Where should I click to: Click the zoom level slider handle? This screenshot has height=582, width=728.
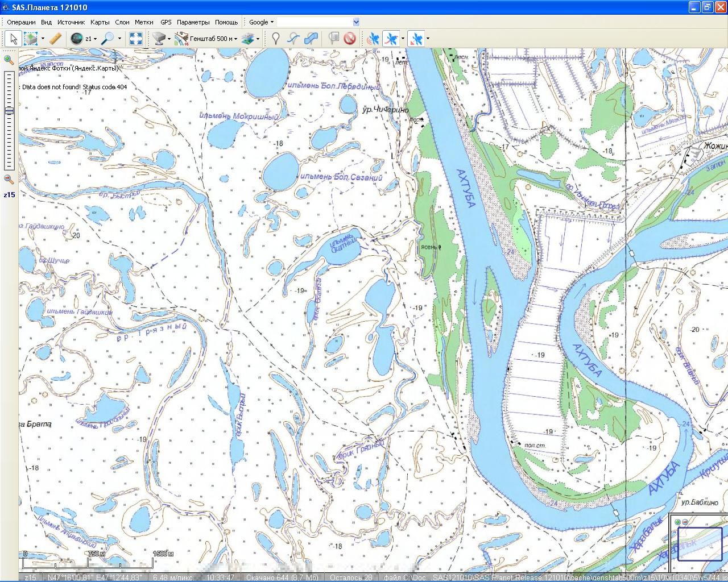point(9,111)
